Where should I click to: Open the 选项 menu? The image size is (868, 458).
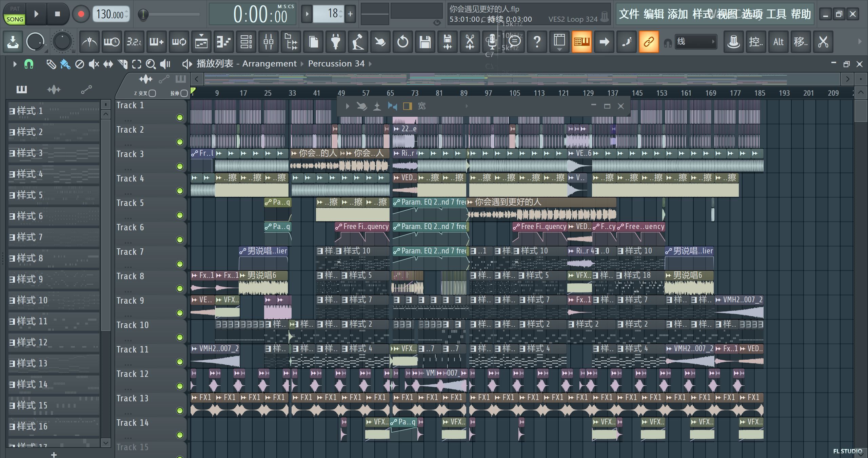tap(752, 14)
